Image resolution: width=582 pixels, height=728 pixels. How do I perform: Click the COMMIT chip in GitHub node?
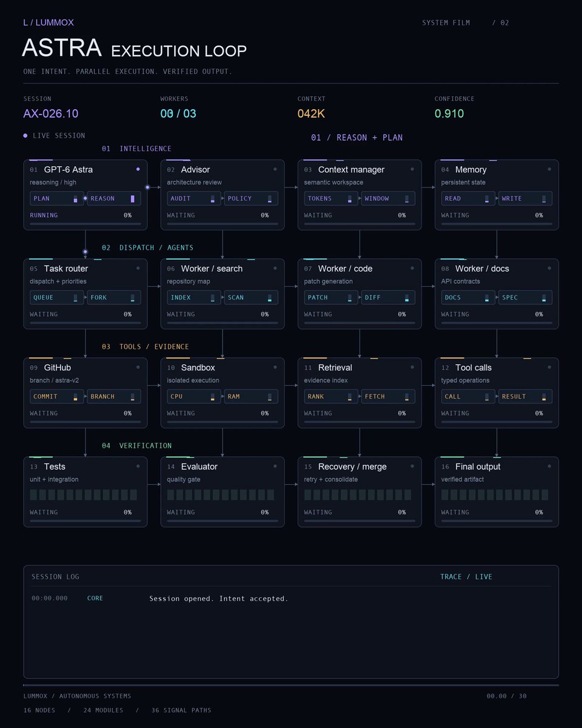tap(57, 396)
